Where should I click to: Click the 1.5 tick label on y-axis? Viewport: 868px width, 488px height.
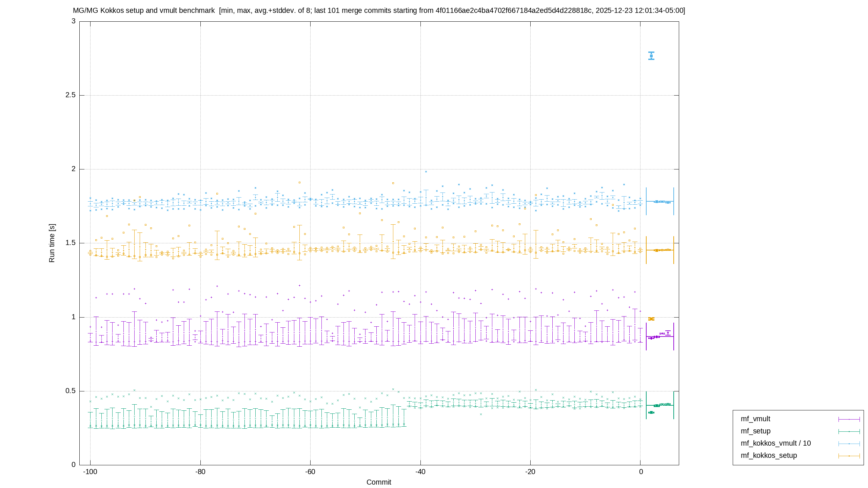point(71,243)
